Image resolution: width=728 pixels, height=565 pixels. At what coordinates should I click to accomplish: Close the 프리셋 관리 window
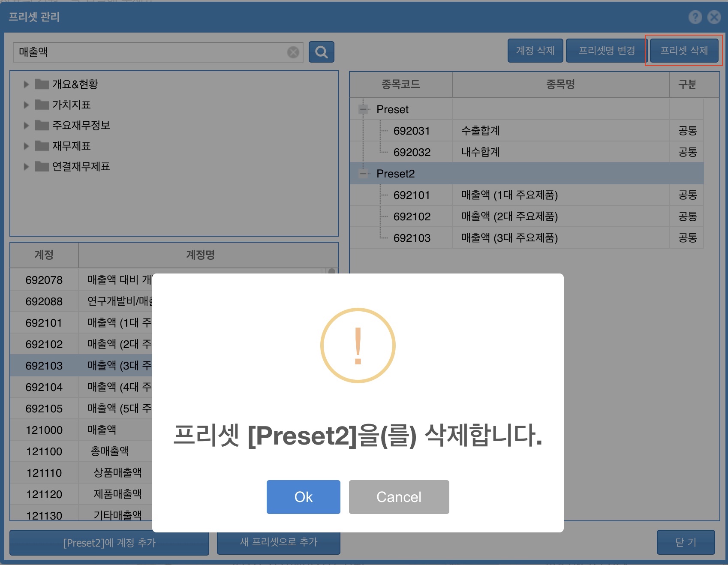pos(714,17)
